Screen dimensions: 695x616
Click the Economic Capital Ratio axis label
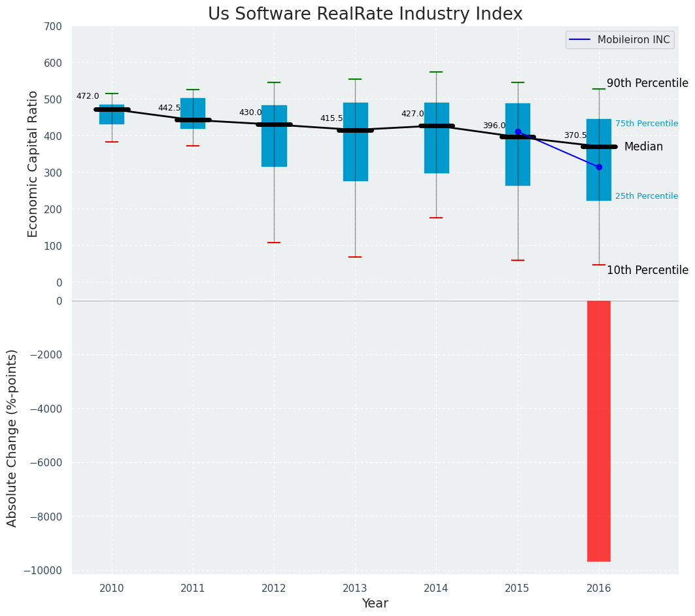click(33, 164)
